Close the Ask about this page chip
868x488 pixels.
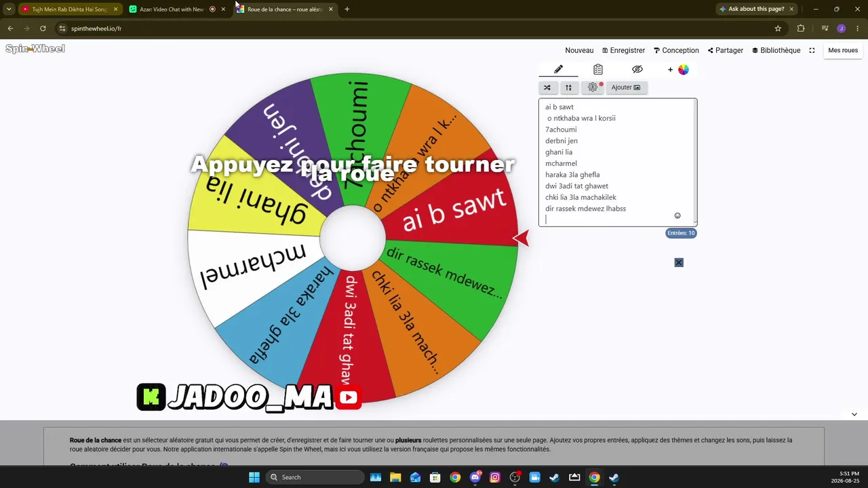coord(791,9)
